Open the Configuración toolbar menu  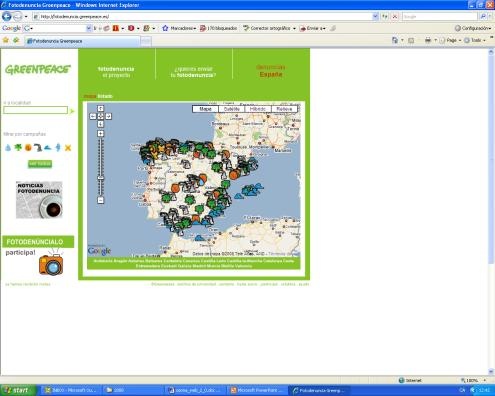(x=473, y=28)
